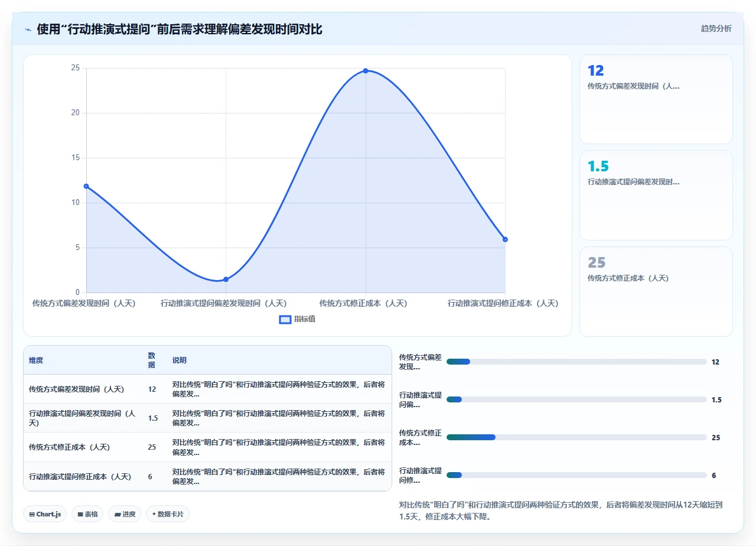756x546 pixels.
Task: Click table cell value 25
Action: coord(152,447)
